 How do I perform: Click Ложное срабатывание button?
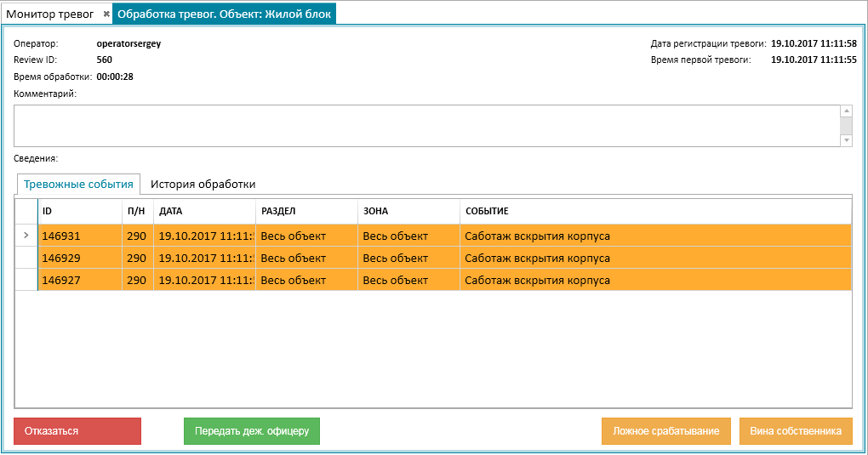pos(666,431)
